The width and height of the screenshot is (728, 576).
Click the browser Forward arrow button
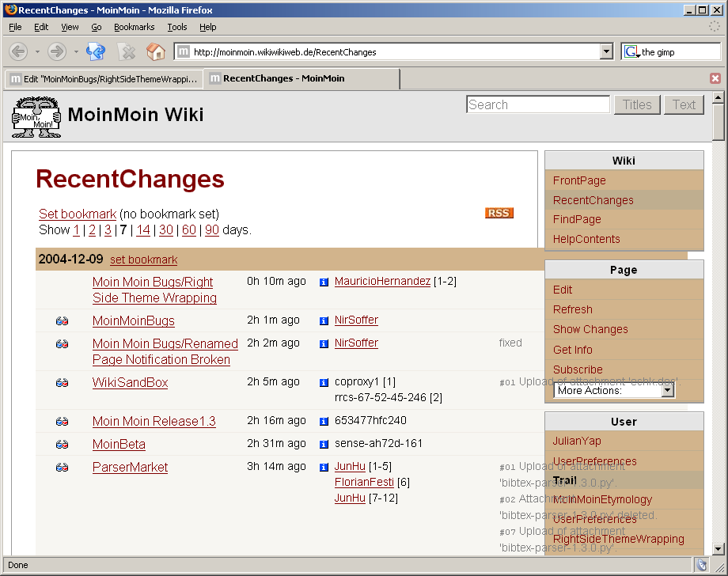click(57, 51)
